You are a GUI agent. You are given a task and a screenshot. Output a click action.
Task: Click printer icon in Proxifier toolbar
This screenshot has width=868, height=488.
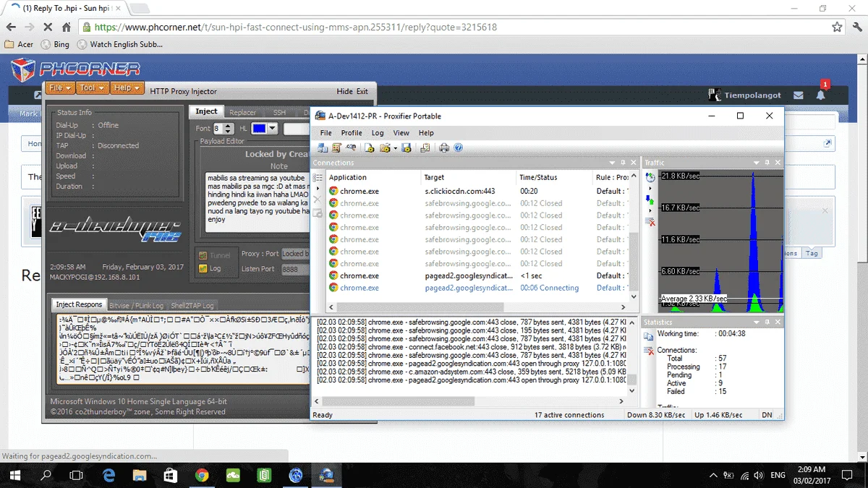[443, 148]
